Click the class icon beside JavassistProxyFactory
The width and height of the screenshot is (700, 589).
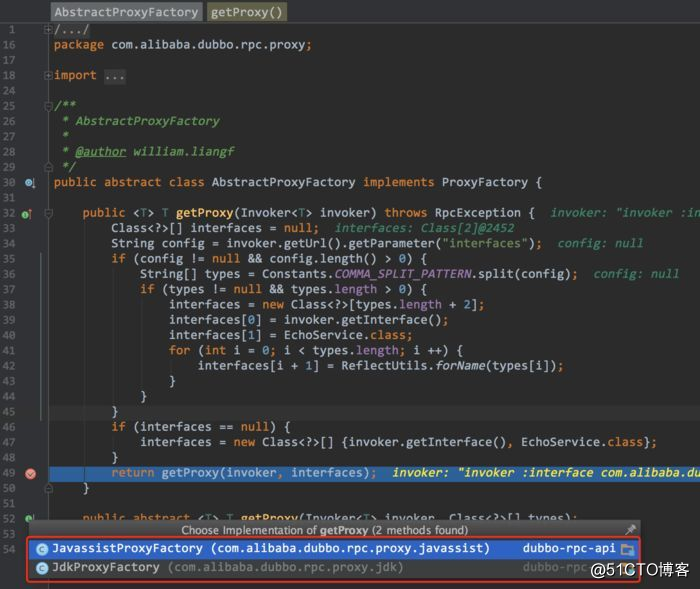42,549
